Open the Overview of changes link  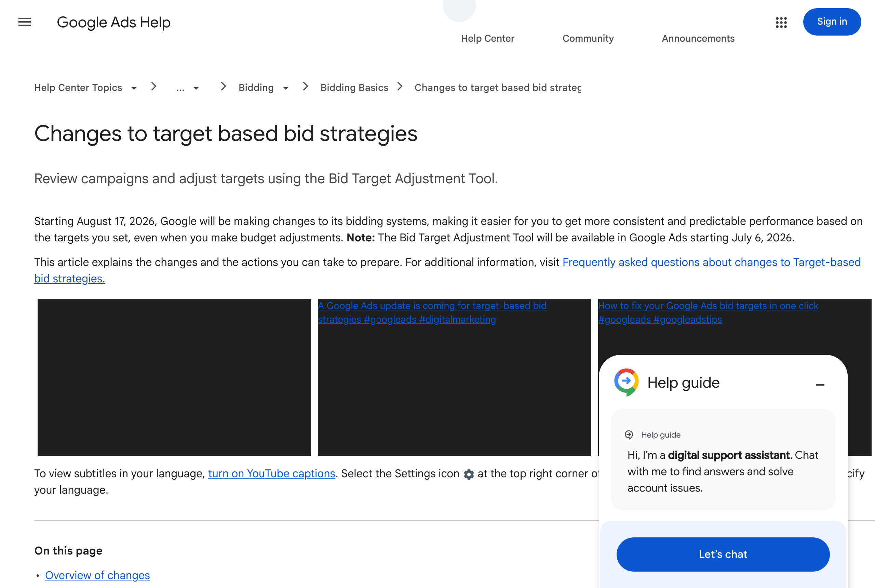pos(97,575)
